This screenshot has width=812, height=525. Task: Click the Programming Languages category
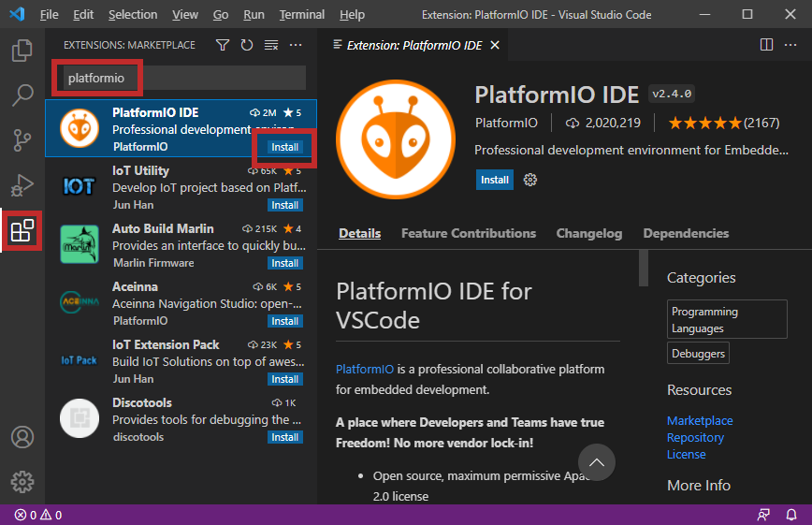coord(727,319)
